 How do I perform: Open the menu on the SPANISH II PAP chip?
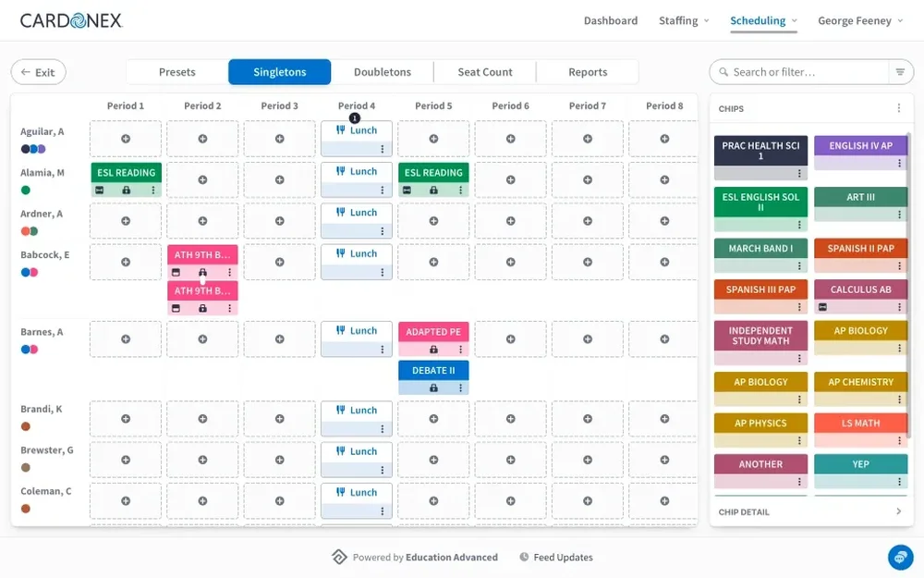point(899,266)
